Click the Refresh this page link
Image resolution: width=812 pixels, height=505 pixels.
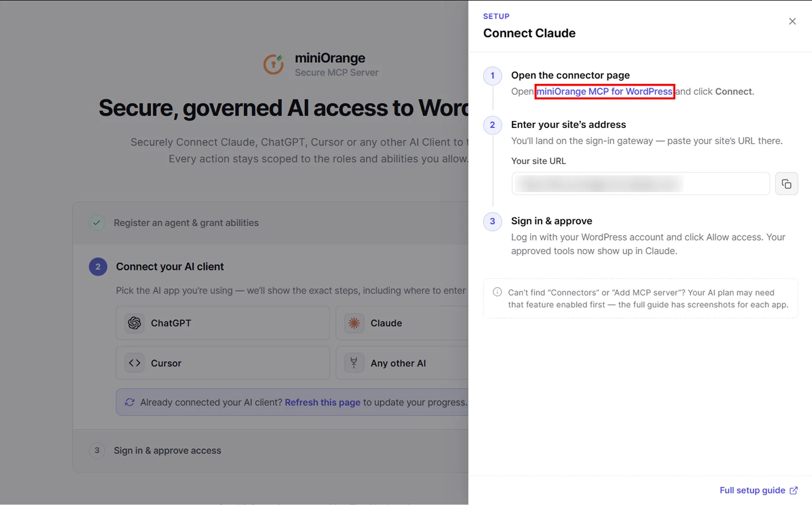click(323, 402)
